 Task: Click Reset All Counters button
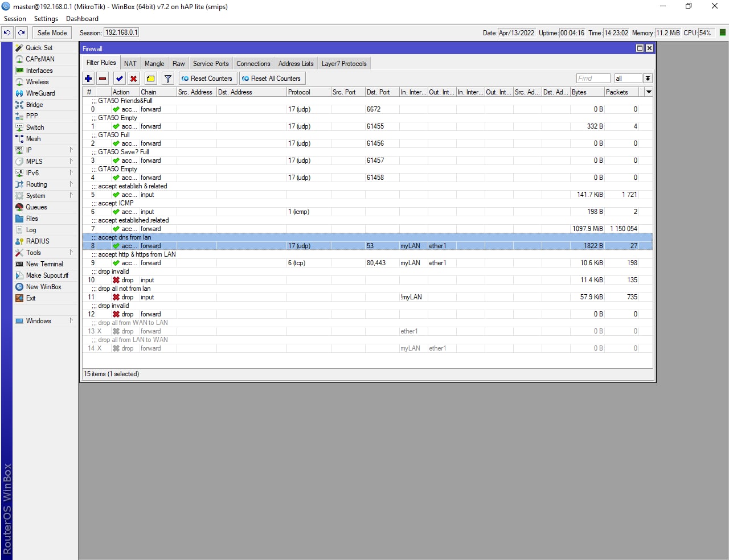(272, 79)
